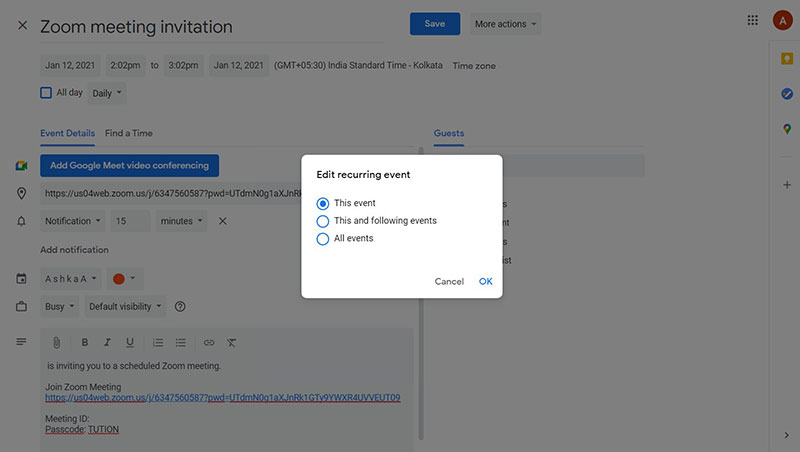Click the briefcase availability icon
Viewport: 800px width, 452px height.
(x=21, y=307)
